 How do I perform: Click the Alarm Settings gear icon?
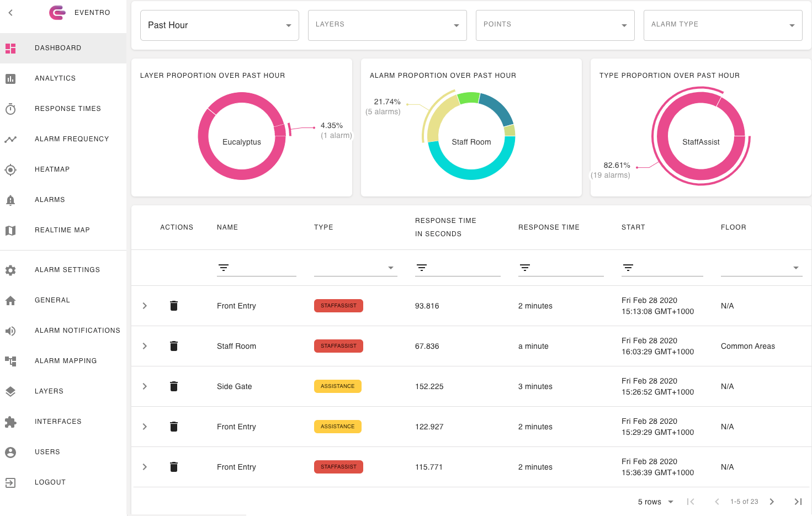click(x=10, y=270)
